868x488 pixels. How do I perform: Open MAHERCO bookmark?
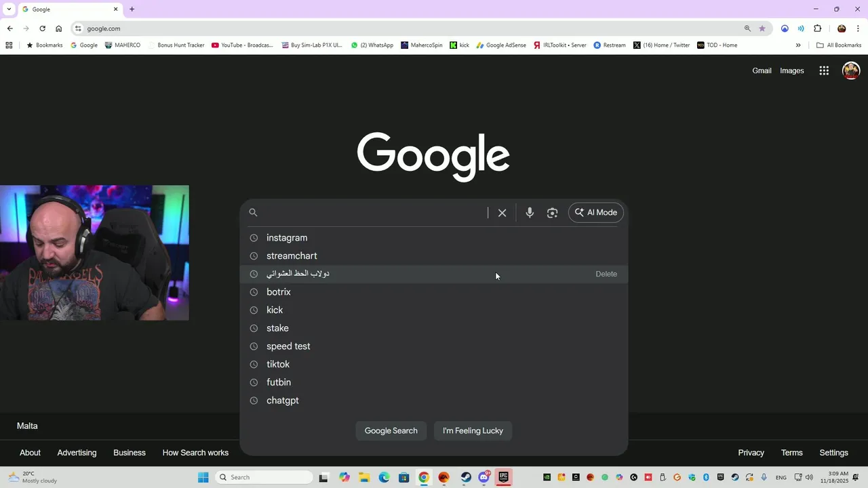click(x=123, y=45)
